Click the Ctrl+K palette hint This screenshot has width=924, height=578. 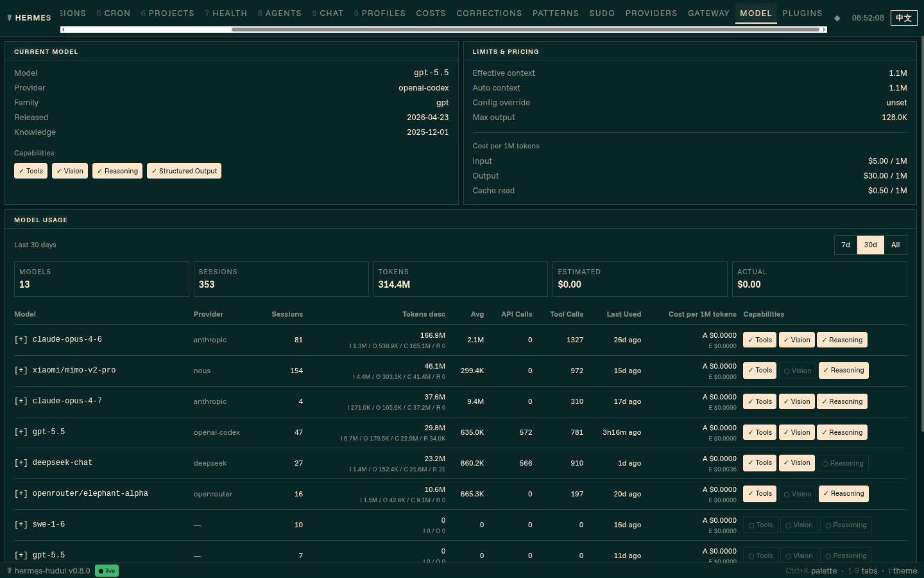pos(811,571)
